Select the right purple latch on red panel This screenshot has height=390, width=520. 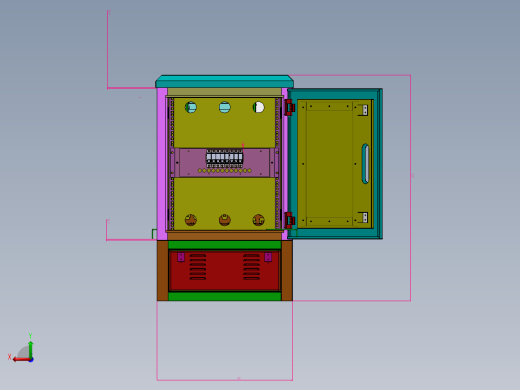[x=268, y=257]
